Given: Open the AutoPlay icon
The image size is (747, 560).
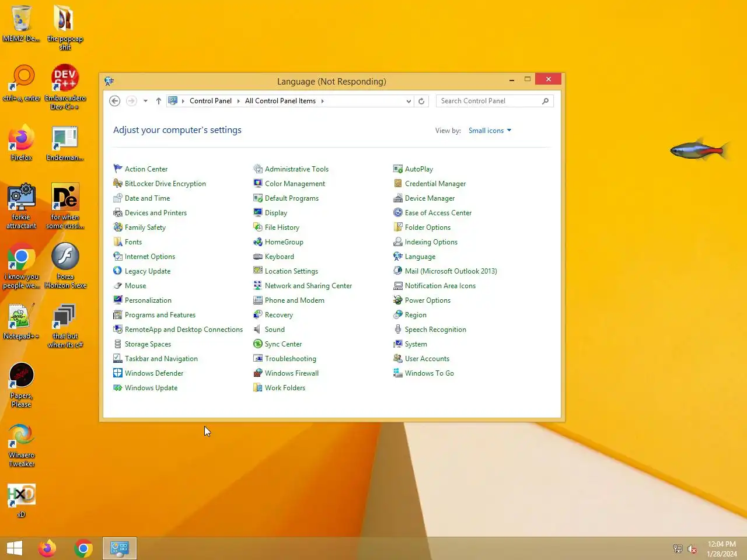Looking at the screenshot, I should [398, 169].
